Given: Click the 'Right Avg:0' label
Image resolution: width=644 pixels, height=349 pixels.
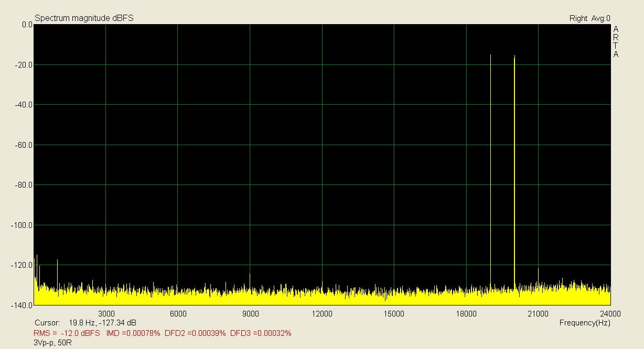Looking at the screenshot, I should pyautogui.click(x=590, y=18).
